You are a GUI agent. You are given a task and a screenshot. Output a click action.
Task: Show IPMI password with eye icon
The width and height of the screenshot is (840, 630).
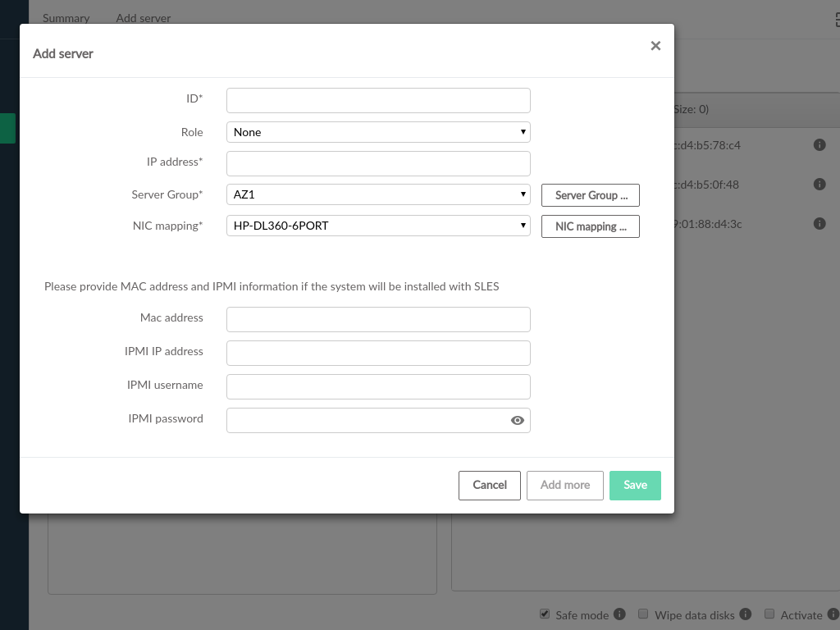click(x=517, y=420)
